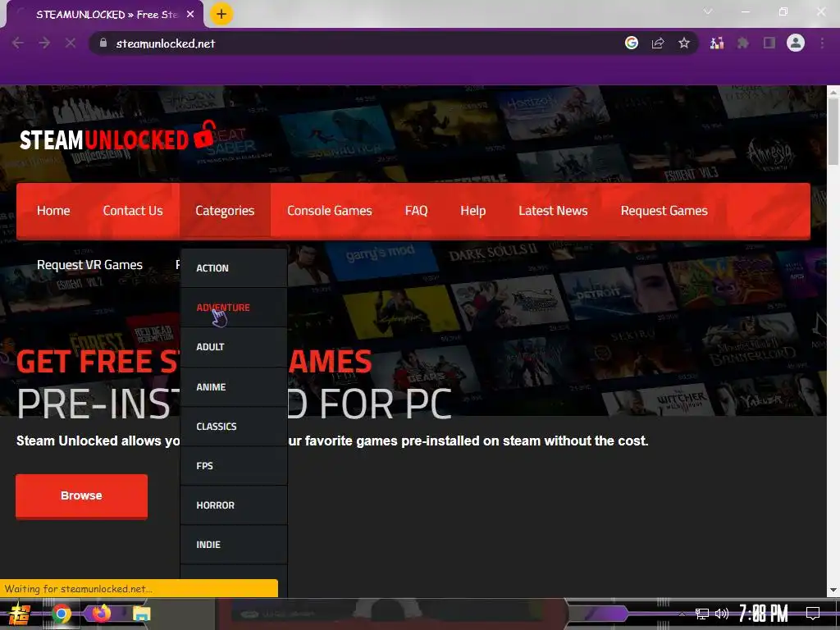Open Request VR Games link

point(89,265)
